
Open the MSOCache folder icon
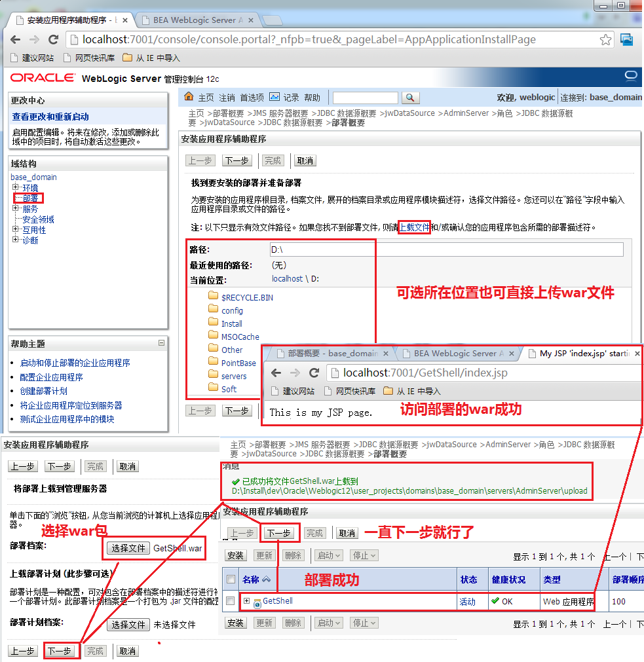point(214,335)
